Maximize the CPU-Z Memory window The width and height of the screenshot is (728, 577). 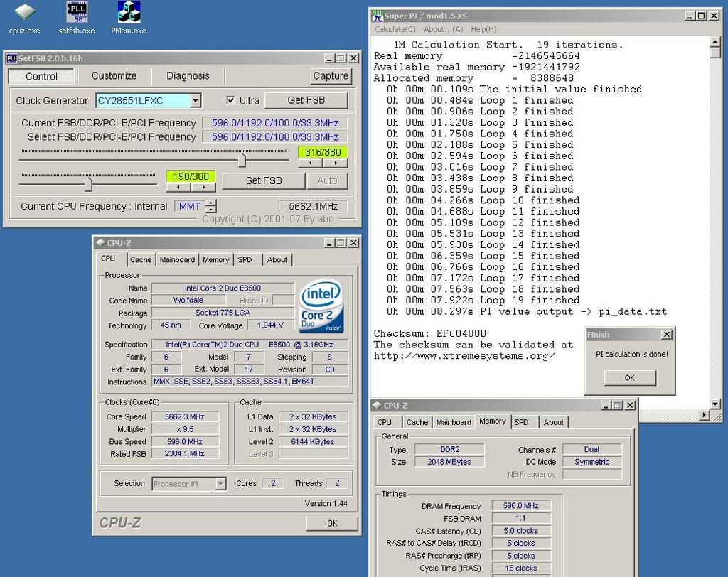click(618, 405)
